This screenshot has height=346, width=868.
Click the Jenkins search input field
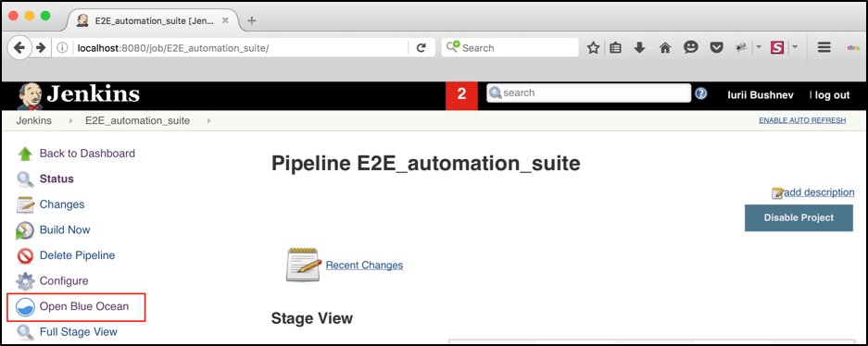pos(588,93)
